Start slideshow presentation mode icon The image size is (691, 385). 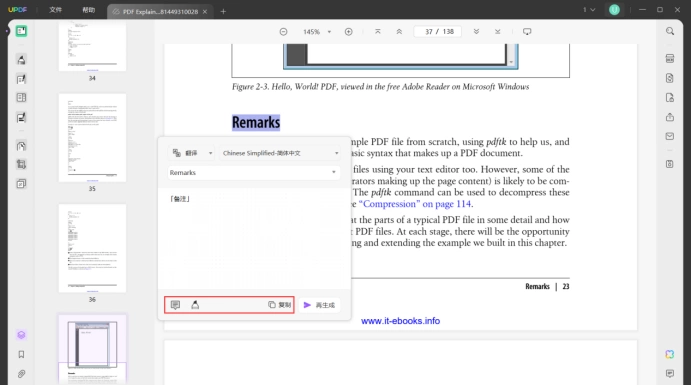[x=527, y=32]
